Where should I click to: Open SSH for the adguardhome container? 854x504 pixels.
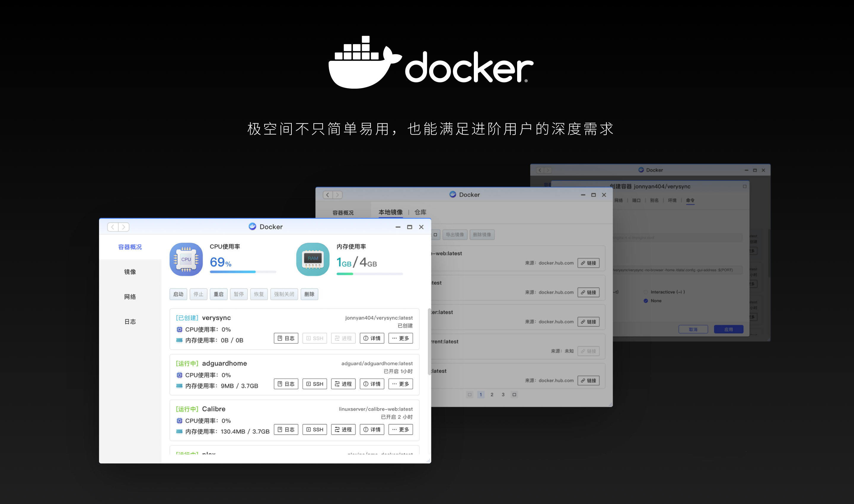315,384
